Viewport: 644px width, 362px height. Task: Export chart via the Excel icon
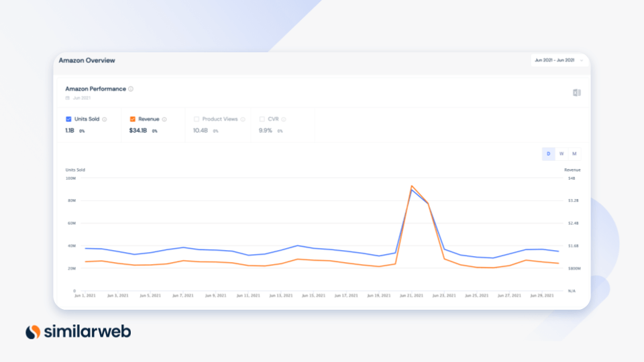[577, 93]
